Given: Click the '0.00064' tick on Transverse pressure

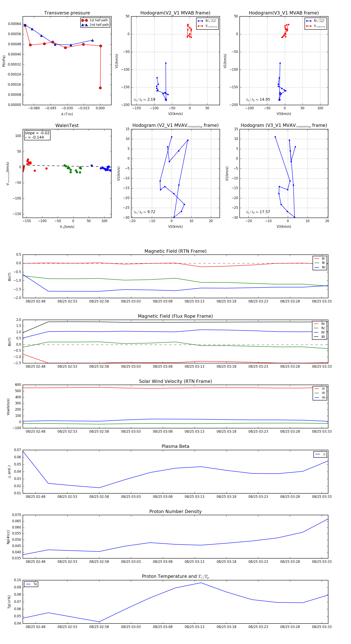Looking at the screenshot, I should click(x=14, y=24).
